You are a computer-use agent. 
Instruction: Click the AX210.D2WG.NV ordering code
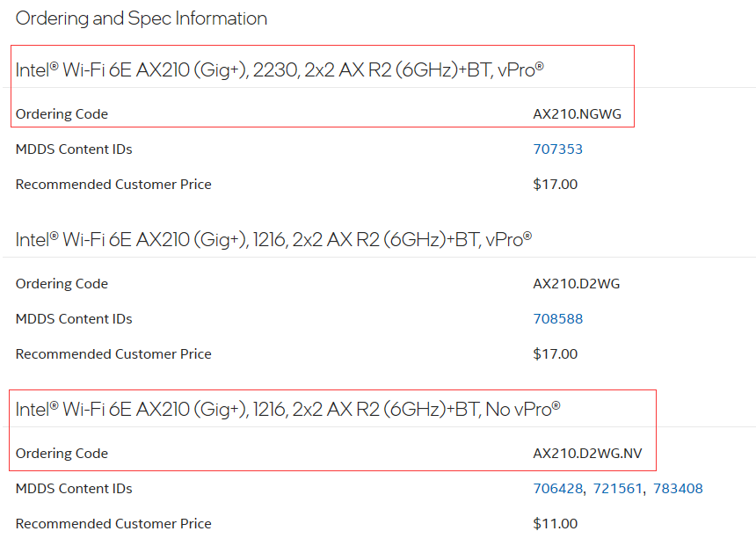(x=587, y=454)
